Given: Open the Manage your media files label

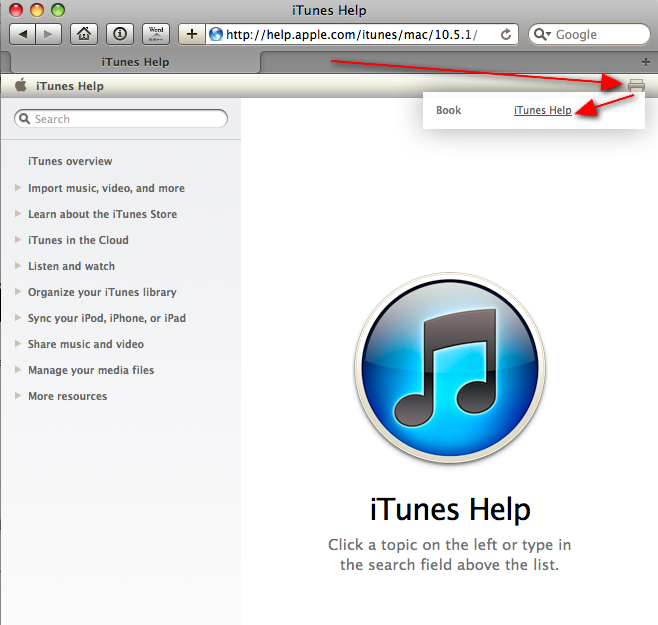Looking at the screenshot, I should point(91,370).
